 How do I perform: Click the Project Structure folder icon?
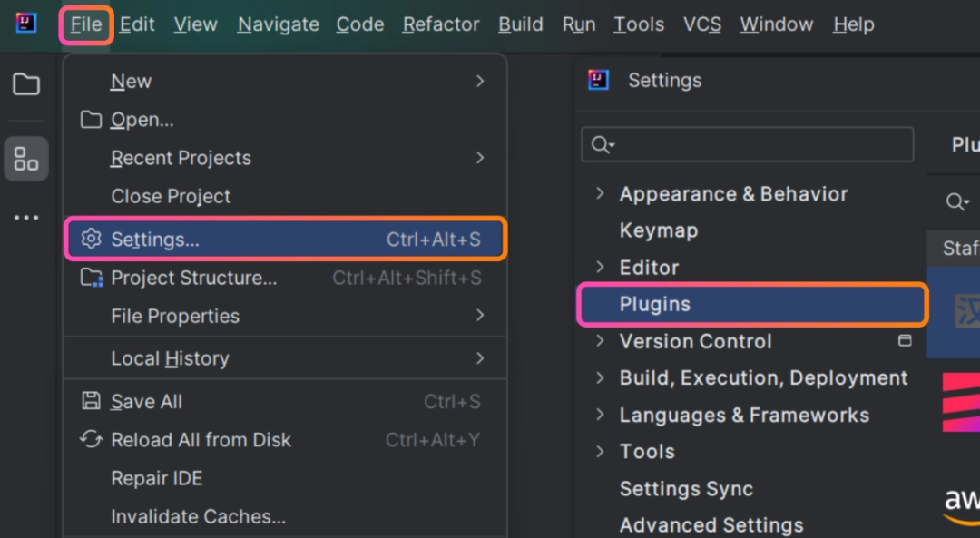91,278
